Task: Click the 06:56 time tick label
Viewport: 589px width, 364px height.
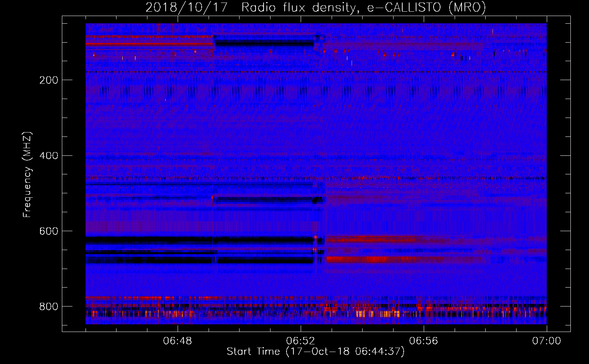Action: (424, 341)
